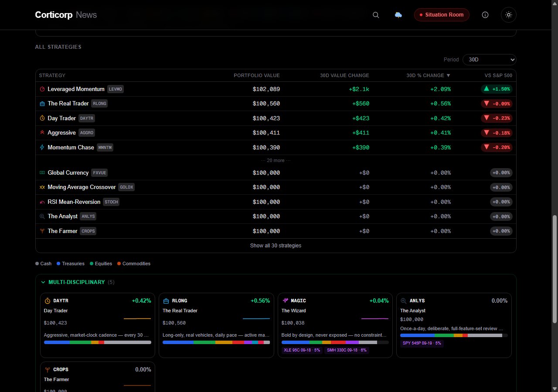This screenshot has height=392, width=558.
Task: Sort by 30D % Change column
Action: [x=429, y=75]
